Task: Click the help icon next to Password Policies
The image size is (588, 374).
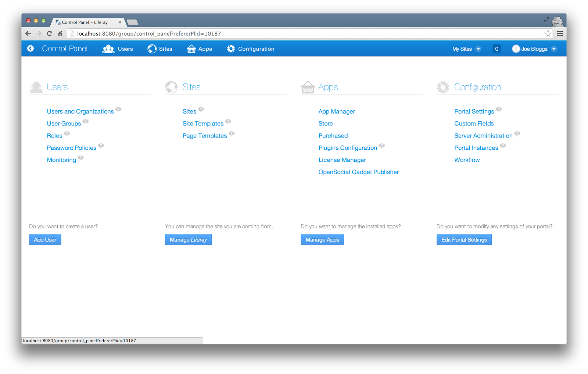Action: 101,146
